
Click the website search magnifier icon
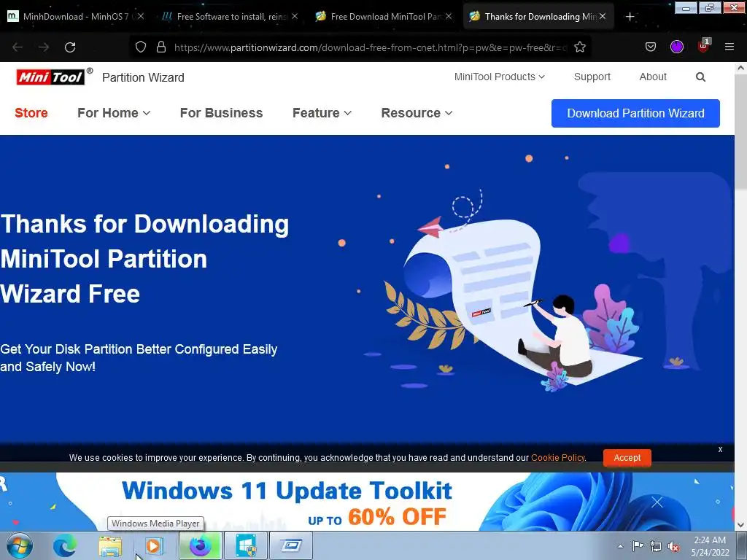(700, 77)
